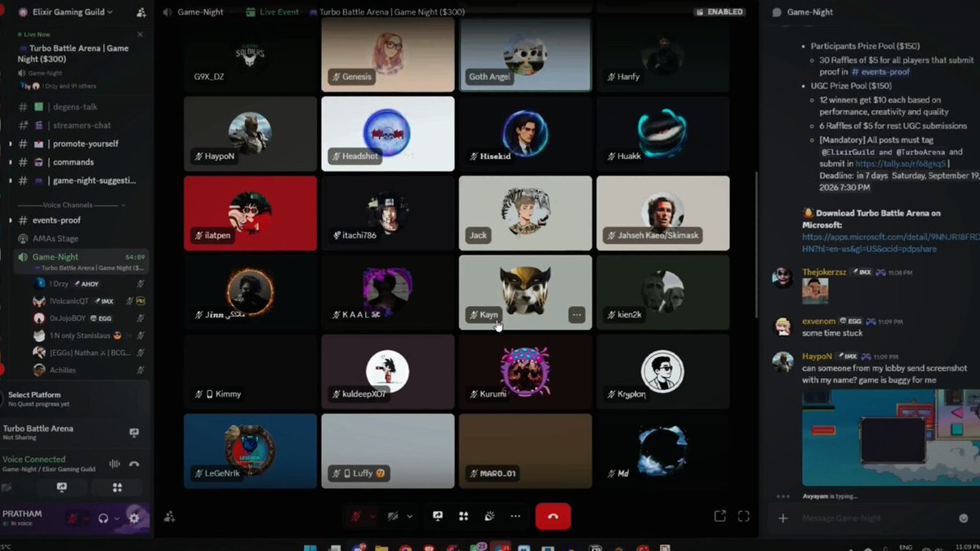This screenshot has width=980, height=551.
Task: Expand camera options arrow in call controls
Action: [409, 516]
